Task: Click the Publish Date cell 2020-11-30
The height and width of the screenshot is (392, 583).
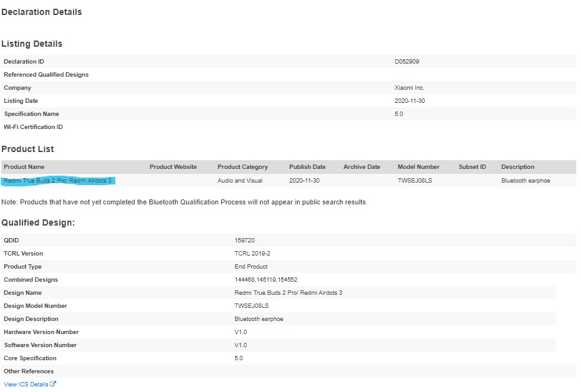Action: click(x=304, y=181)
